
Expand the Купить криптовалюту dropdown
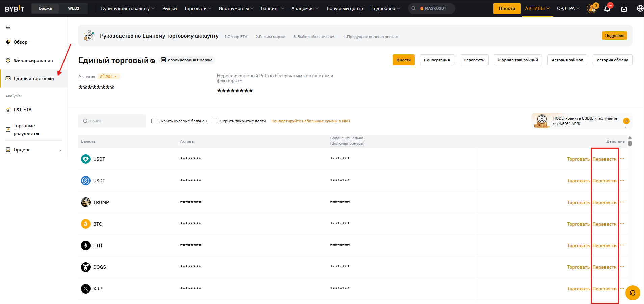coord(128,8)
